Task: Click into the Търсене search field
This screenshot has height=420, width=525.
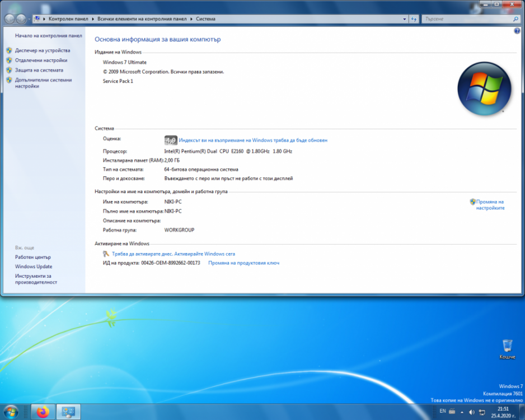Action: (x=466, y=19)
